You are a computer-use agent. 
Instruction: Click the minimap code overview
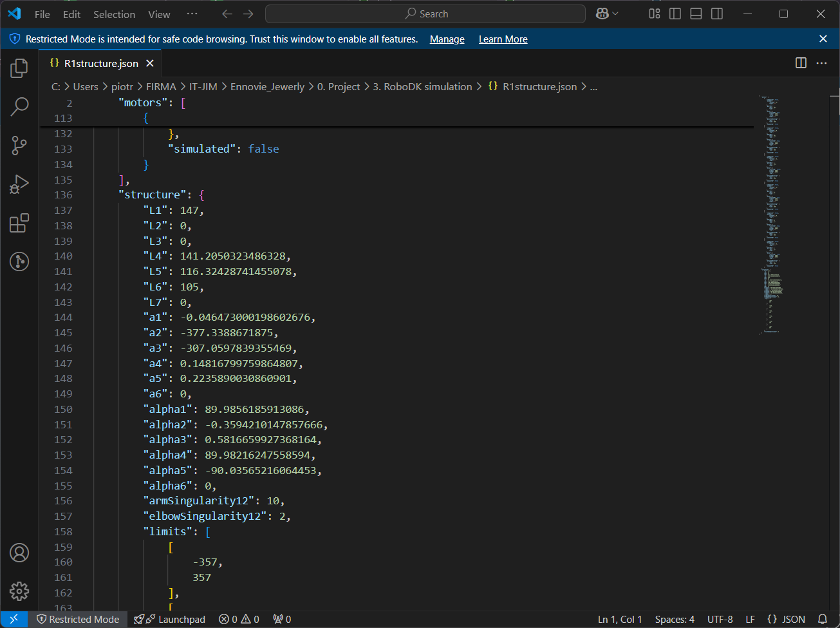pyautogui.click(x=772, y=213)
